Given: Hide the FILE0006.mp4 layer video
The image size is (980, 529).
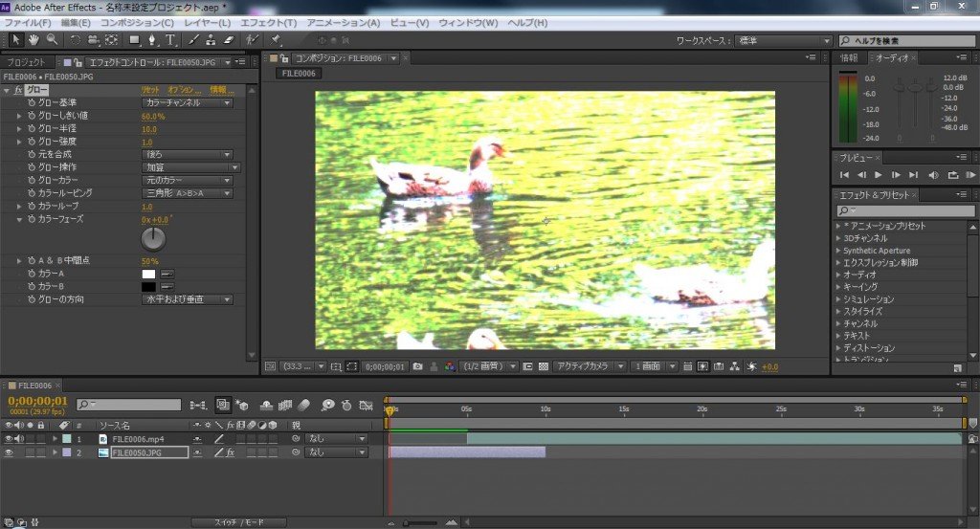Looking at the screenshot, I should (9, 439).
